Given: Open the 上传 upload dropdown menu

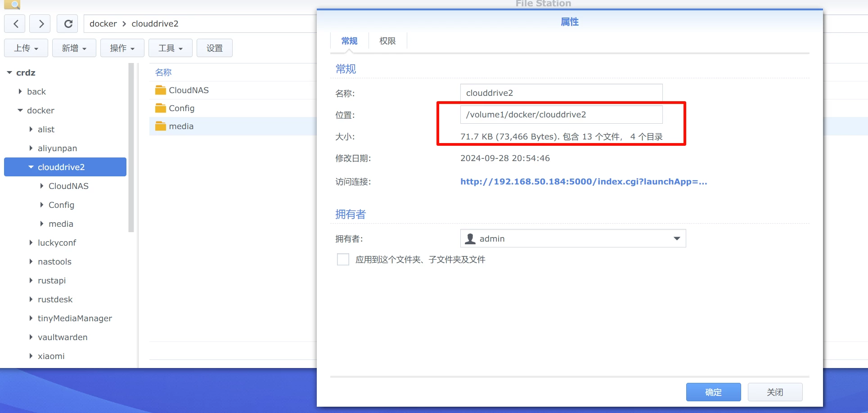Looking at the screenshot, I should (26, 48).
